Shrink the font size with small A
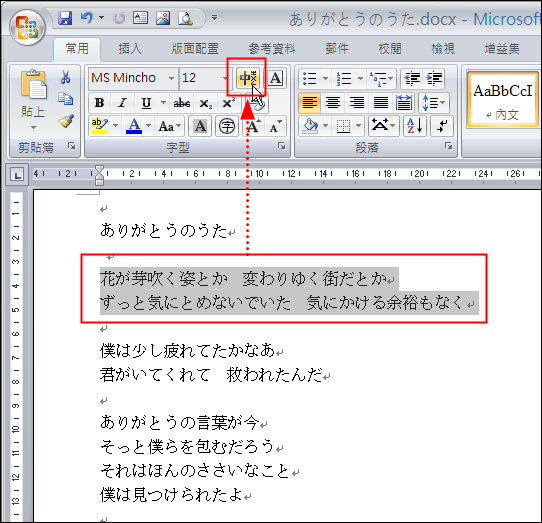This screenshot has height=523, width=542. [x=275, y=126]
